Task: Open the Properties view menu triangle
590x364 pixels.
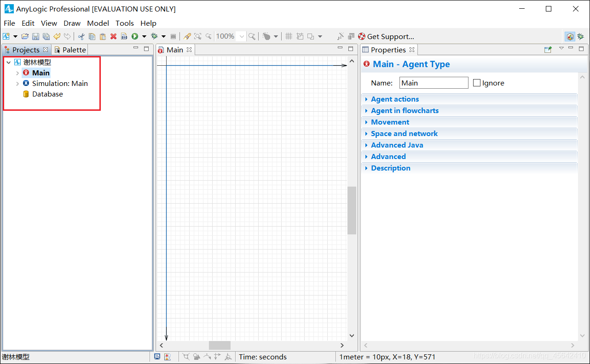Action: [x=561, y=48]
